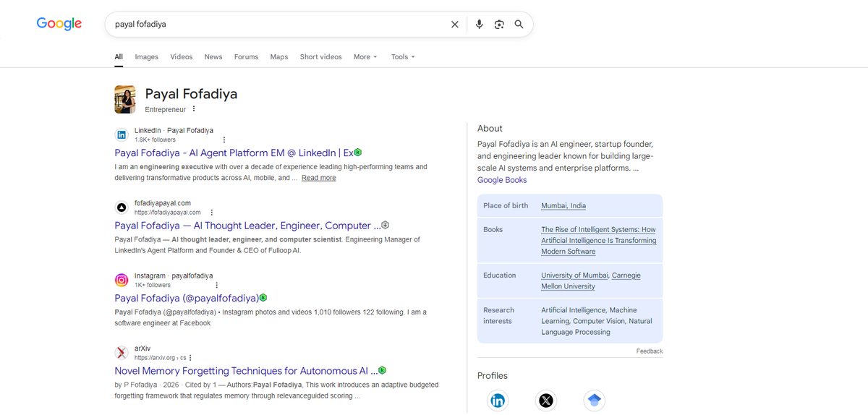The width and height of the screenshot is (868, 415).
Task: Open Novel Memory Forgetting Techniques arXiv result
Action: coord(246,370)
